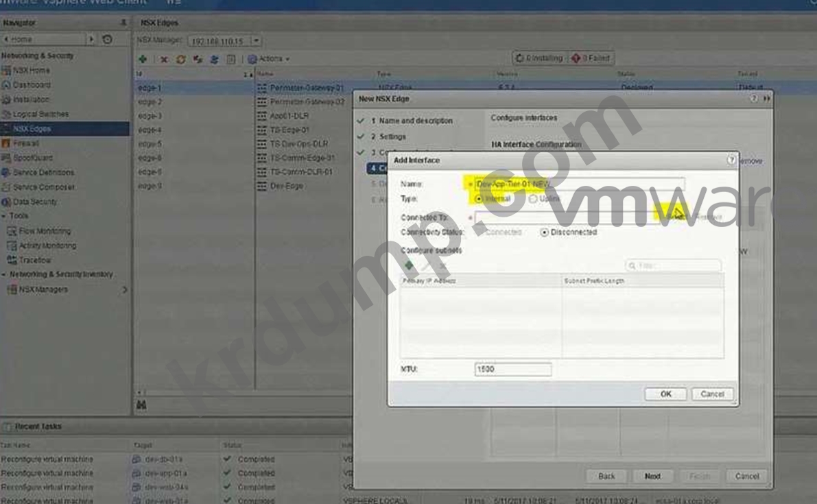This screenshot has height=504, width=817.
Task: Collapse the Tools tree section
Action: point(3,215)
